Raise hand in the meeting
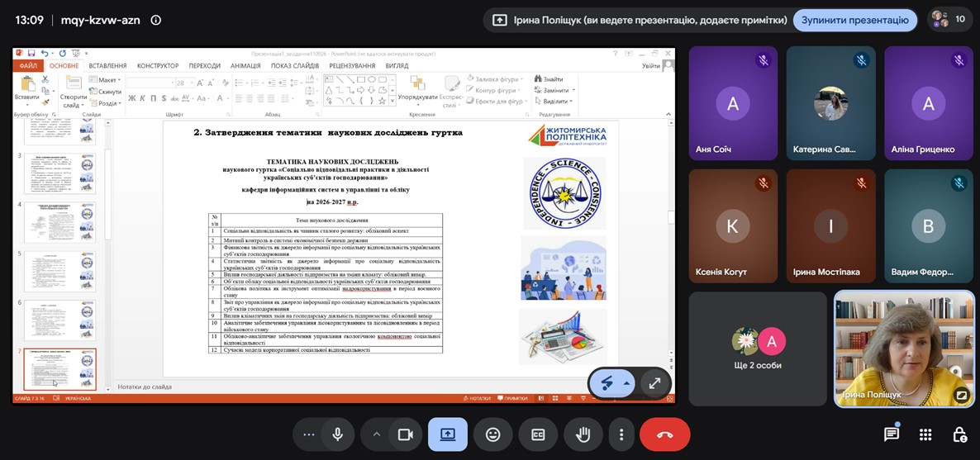 [583, 434]
